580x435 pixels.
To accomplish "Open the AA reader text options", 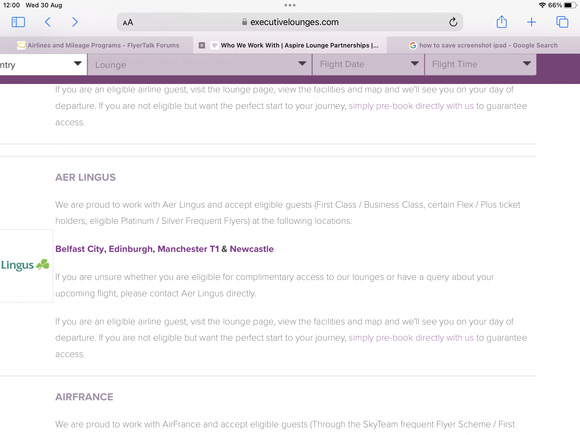I will click(128, 23).
